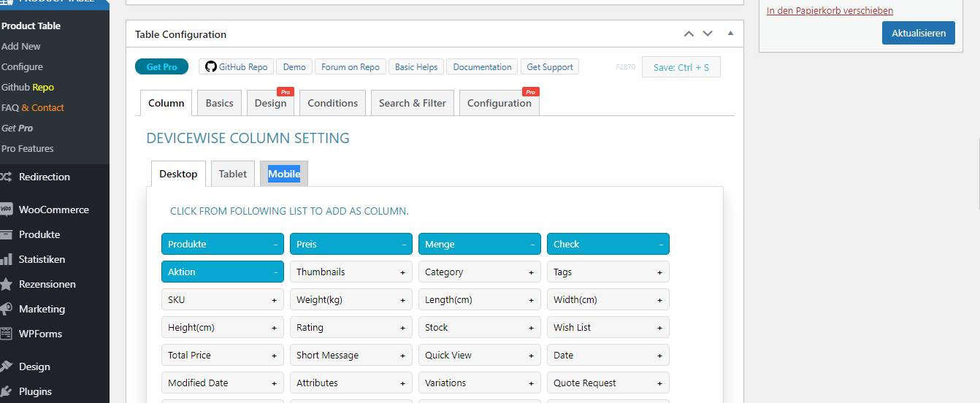Add Category as a column

click(480, 272)
